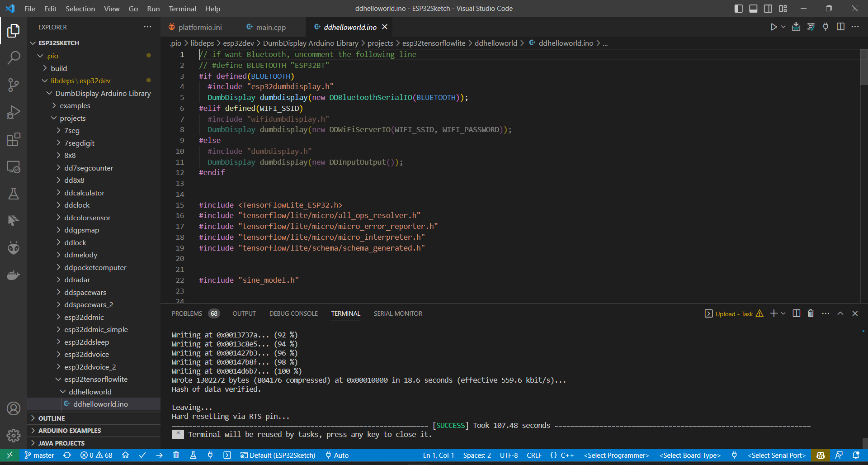This screenshot has height=465, width=868.
Task: Split the terminal panel
Action: 797,313
